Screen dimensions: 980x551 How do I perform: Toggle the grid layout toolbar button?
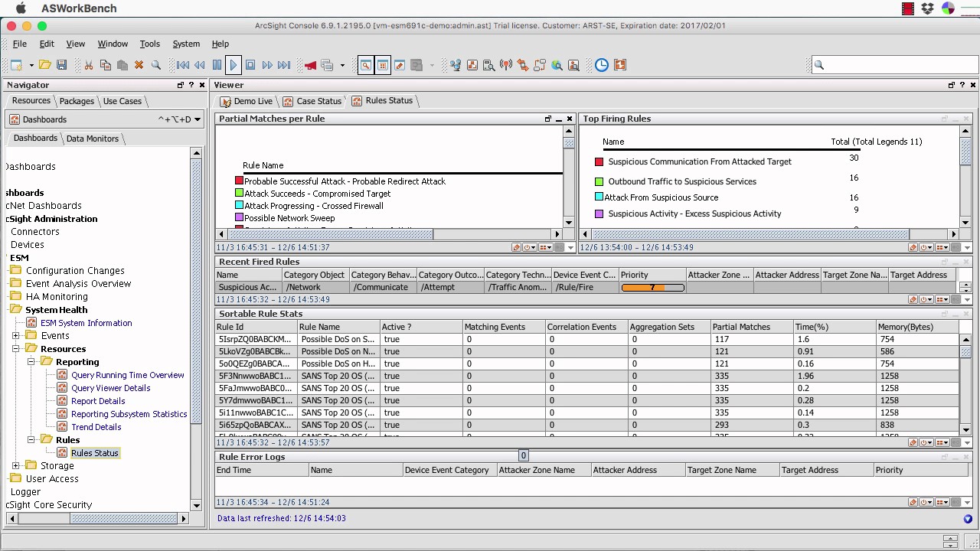pyautogui.click(x=383, y=65)
